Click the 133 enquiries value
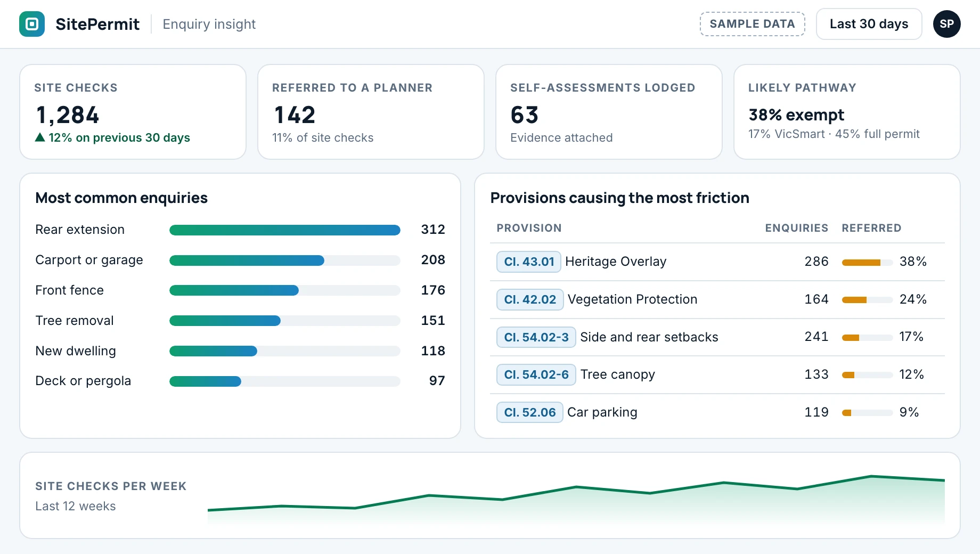Viewport: 980px width, 554px height. [816, 374]
